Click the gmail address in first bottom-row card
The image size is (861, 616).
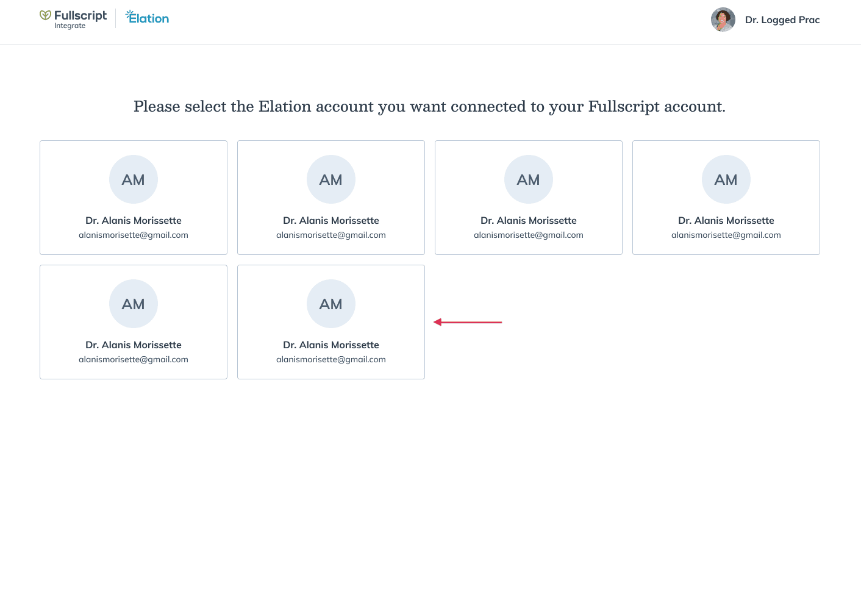[134, 359]
